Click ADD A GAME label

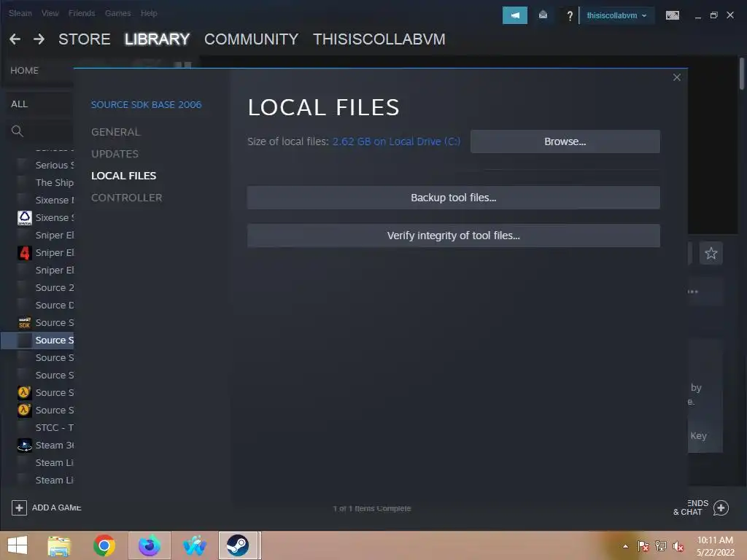click(56, 507)
